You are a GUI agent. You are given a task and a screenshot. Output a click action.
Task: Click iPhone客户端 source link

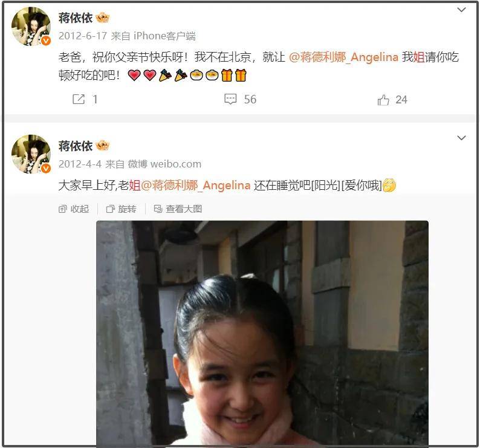pos(164,36)
